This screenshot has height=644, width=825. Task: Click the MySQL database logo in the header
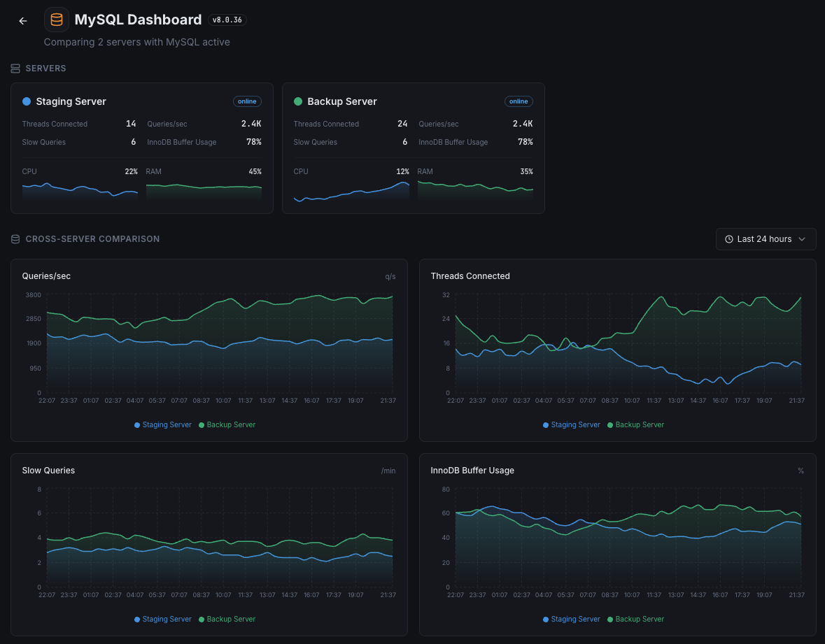pyautogui.click(x=56, y=19)
